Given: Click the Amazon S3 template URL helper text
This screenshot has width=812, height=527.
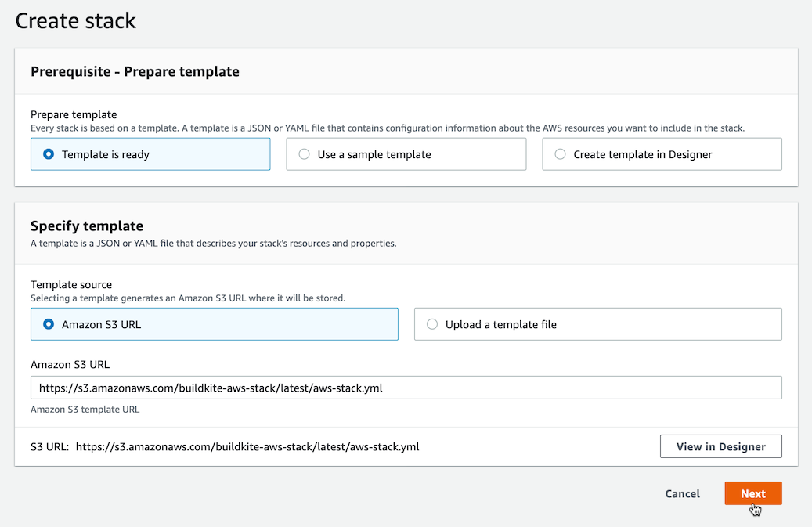Looking at the screenshot, I should tap(85, 409).
